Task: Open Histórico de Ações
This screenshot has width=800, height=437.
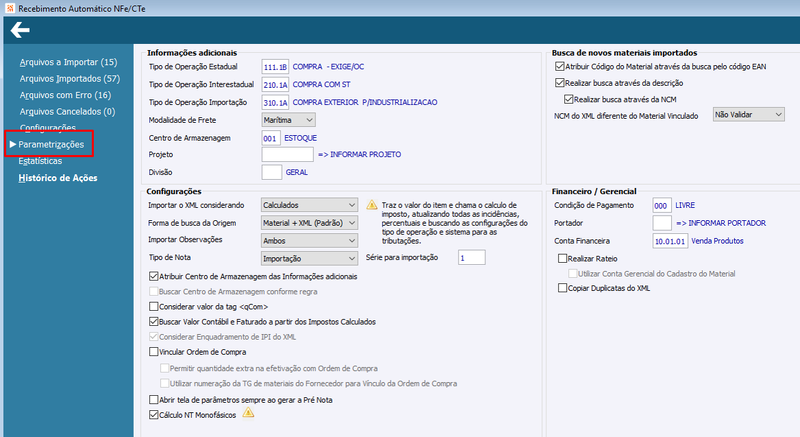Action: (x=58, y=177)
